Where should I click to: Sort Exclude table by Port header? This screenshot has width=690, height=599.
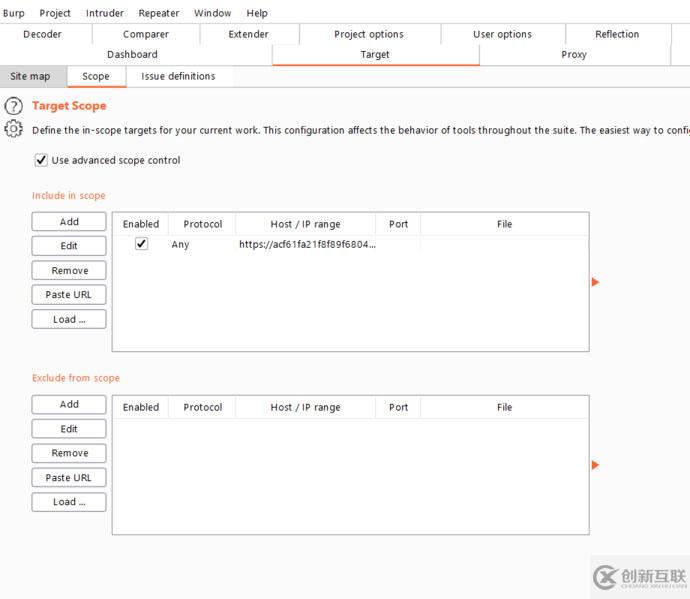click(x=398, y=408)
